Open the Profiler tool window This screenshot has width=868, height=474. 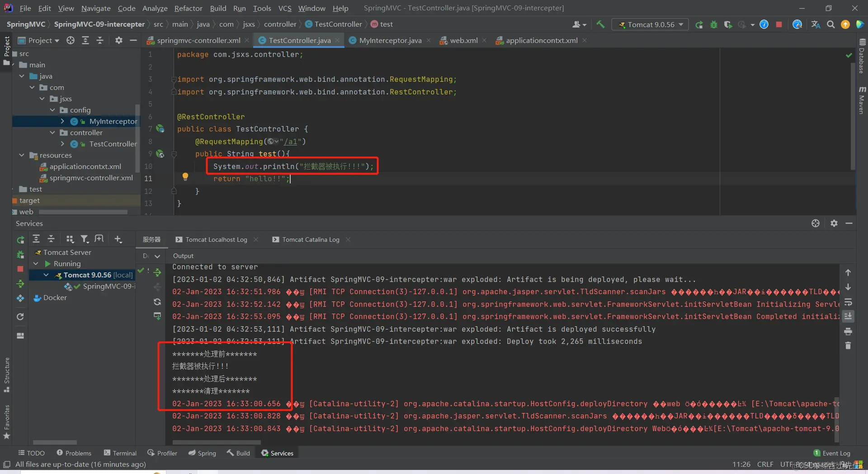coord(162,453)
